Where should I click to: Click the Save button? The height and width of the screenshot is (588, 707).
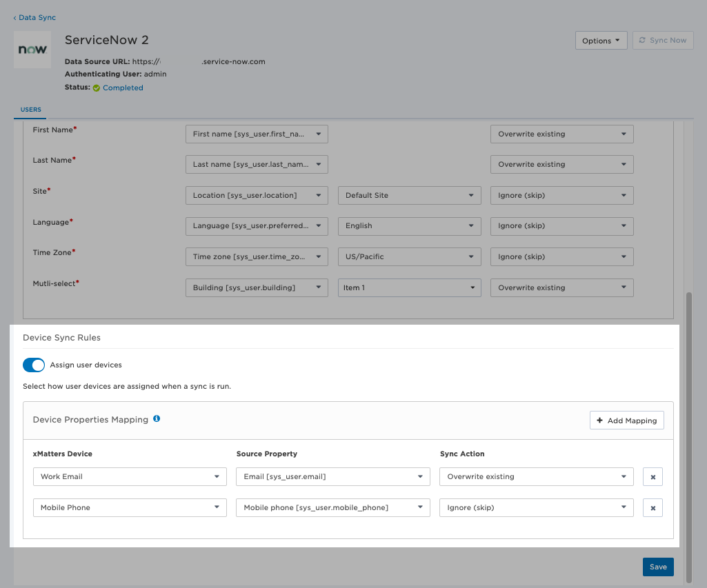[658, 567]
